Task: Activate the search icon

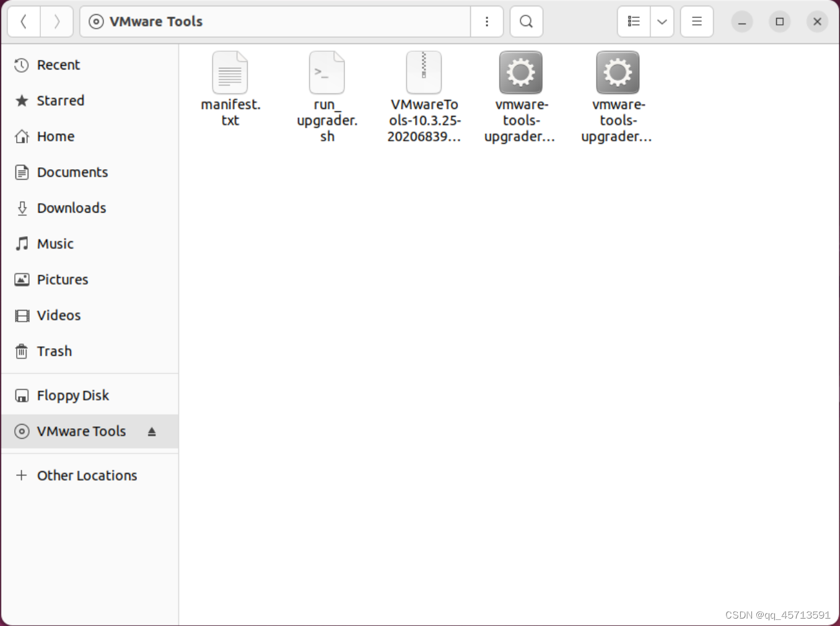Action: pos(526,21)
